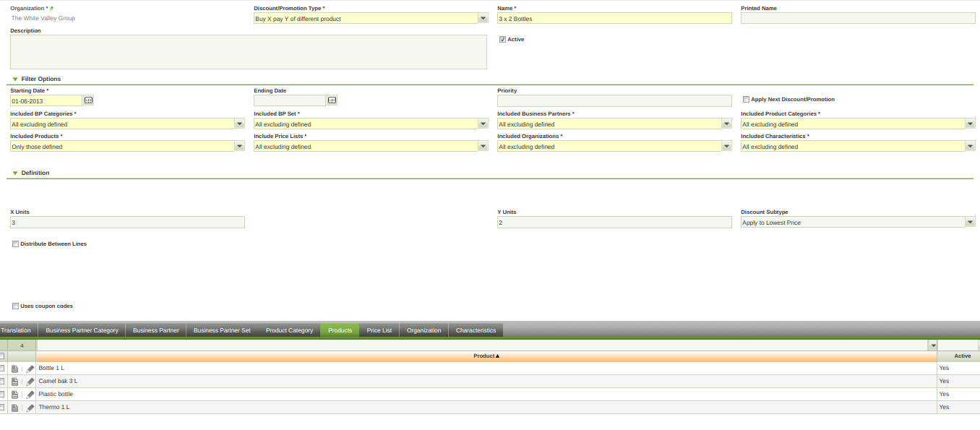Enable Apply Next Discount/Promotion
The height and width of the screenshot is (430, 980).
pyautogui.click(x=746, y=100)
